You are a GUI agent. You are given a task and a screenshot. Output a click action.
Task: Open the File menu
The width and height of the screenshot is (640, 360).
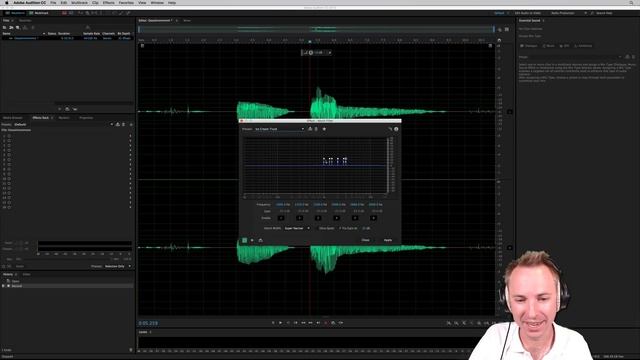53,2
